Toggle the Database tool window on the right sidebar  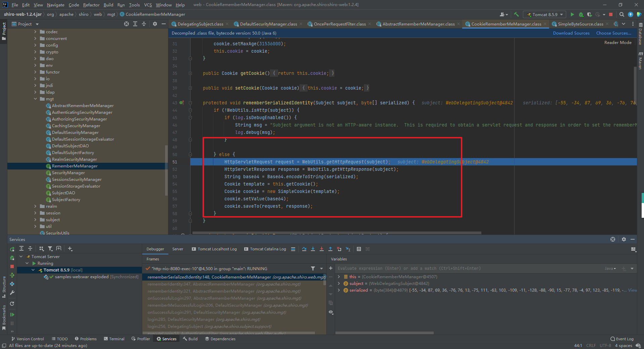pyautogui.click(x=640, y=35)
